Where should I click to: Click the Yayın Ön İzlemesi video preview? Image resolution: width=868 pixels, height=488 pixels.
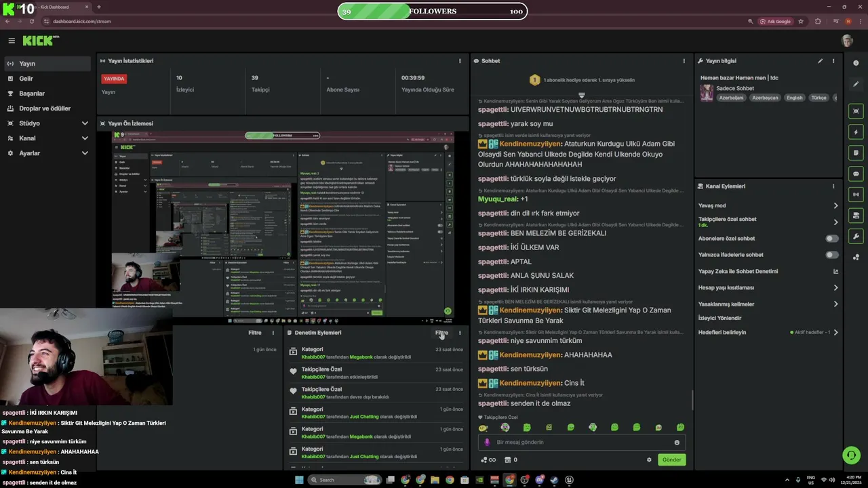(283, 227)
